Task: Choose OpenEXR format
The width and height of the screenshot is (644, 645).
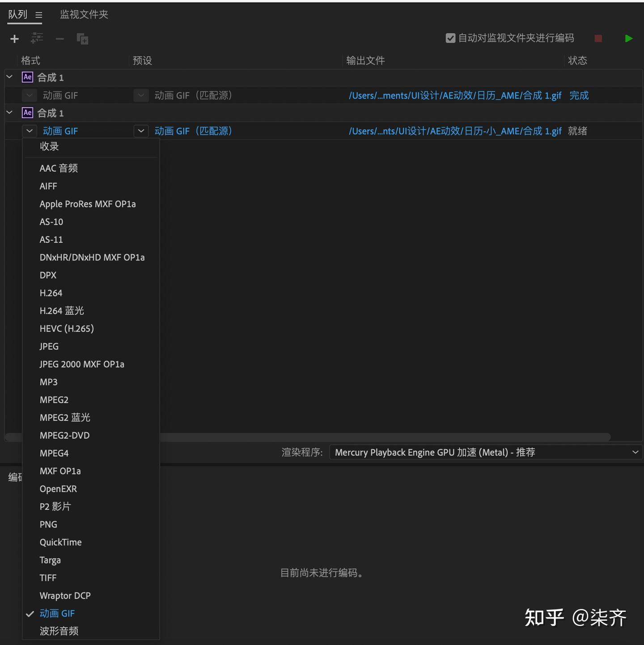Action: click(91, 489)
